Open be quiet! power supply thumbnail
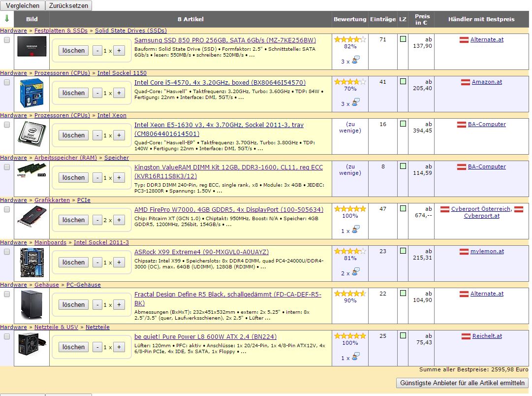Viewport: 532px width, 396px height. point(31,344)
